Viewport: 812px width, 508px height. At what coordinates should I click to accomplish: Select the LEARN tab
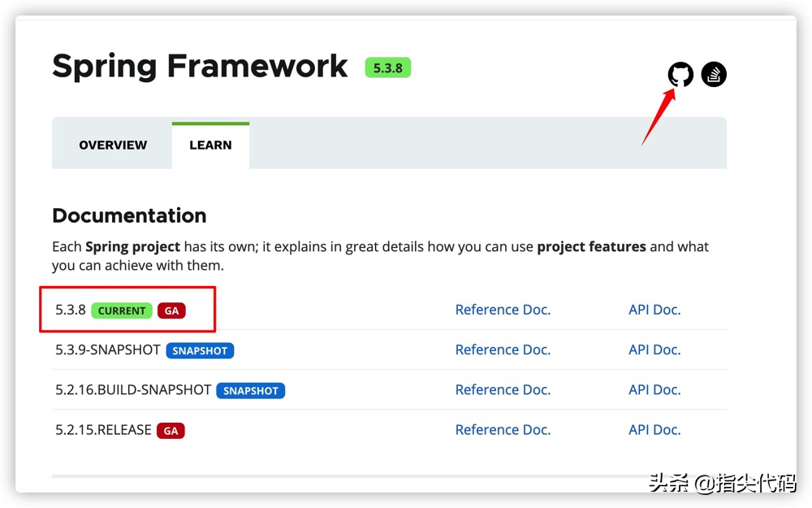coord(210,145)
